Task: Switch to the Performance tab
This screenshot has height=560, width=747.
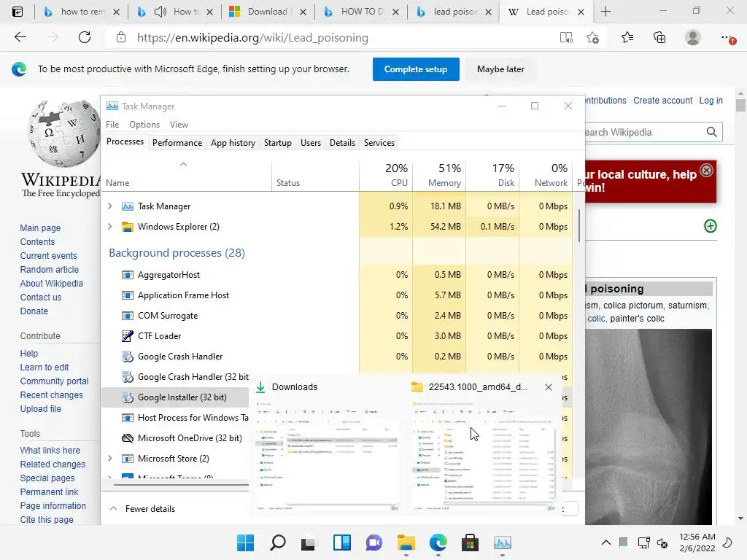Action: [x=177, y=143]
